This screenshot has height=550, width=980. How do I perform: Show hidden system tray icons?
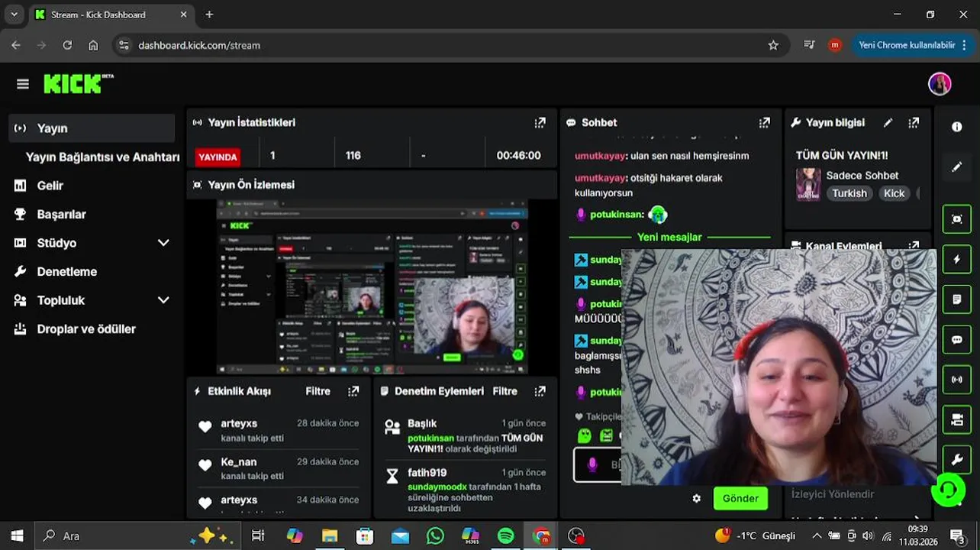pos(817,535)
